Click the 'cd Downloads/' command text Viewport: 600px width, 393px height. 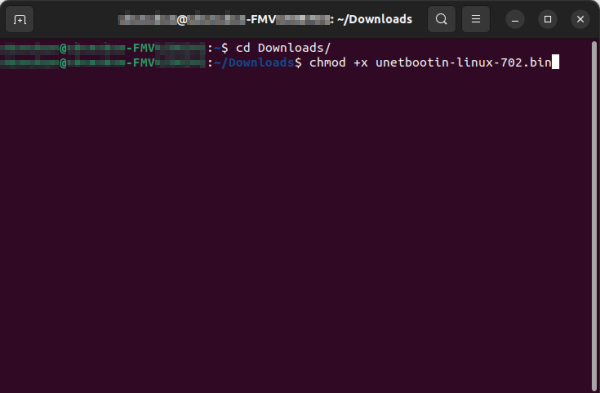283,48
